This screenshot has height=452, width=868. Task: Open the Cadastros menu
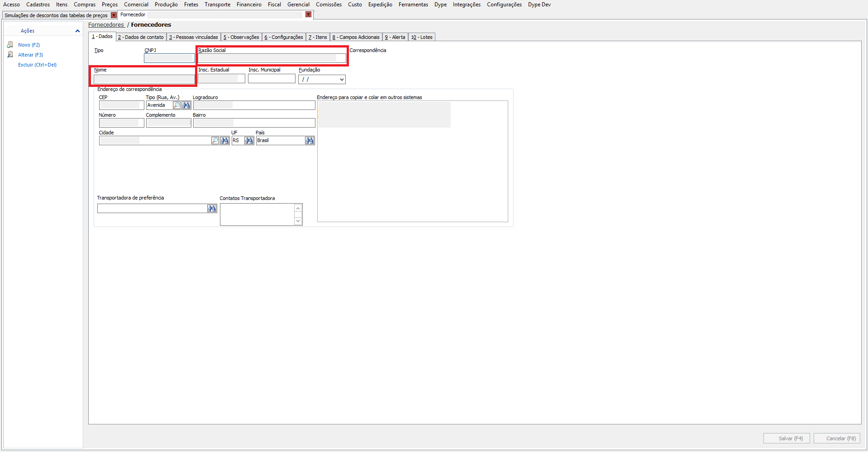point(38,5)
